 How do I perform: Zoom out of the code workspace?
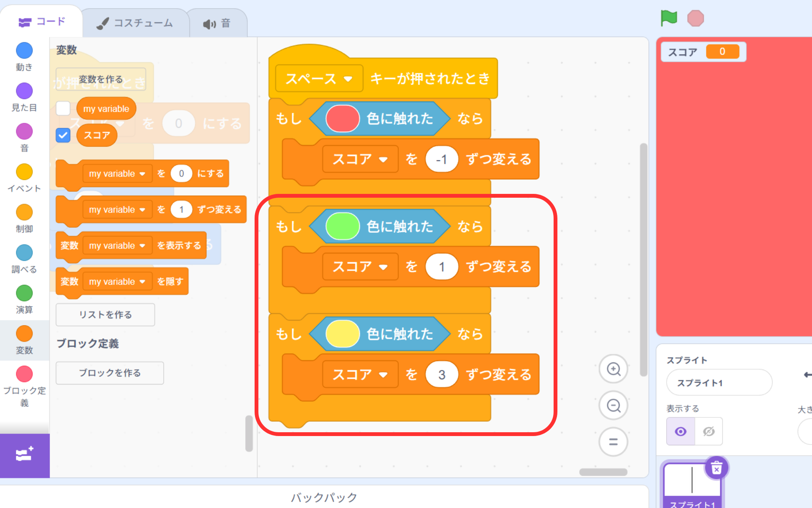(613, 406)
